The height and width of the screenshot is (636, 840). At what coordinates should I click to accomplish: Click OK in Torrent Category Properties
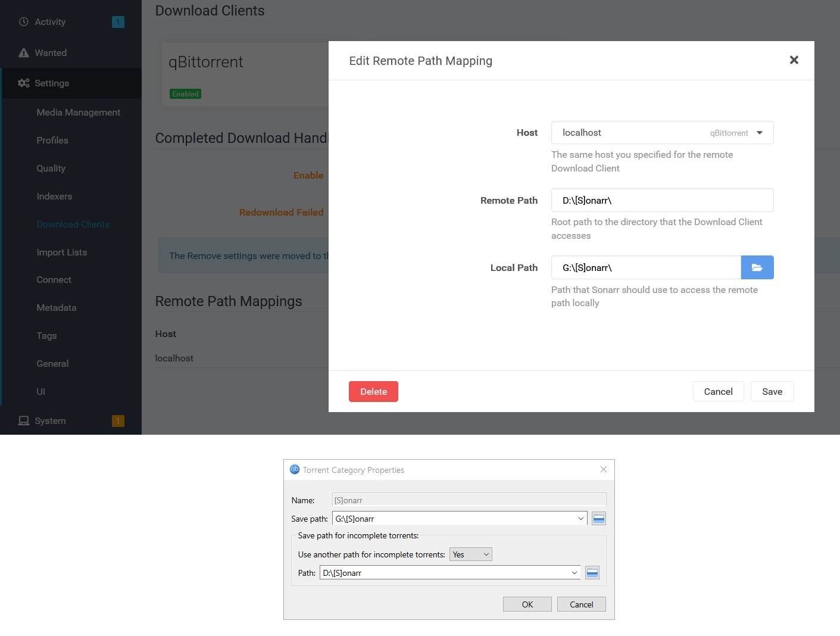pos(527,604)
